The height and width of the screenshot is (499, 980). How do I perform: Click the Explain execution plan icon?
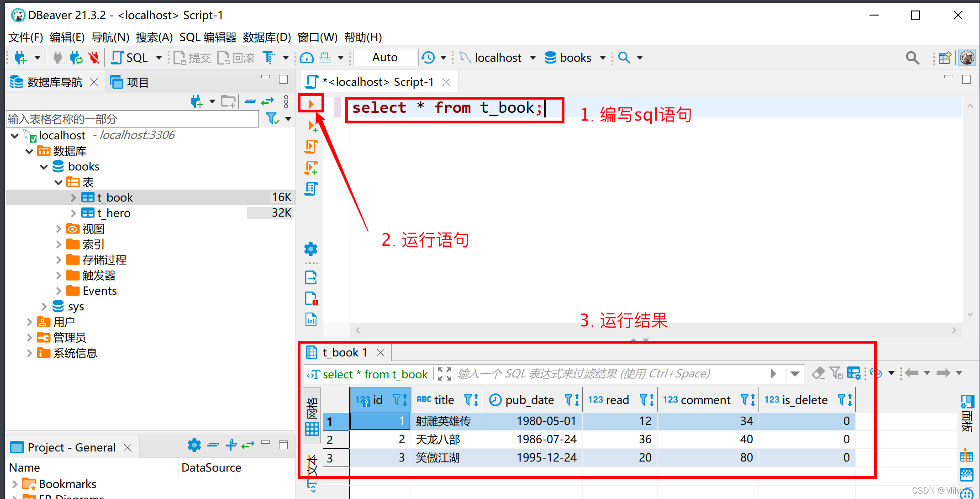click(x=311, y=189)
